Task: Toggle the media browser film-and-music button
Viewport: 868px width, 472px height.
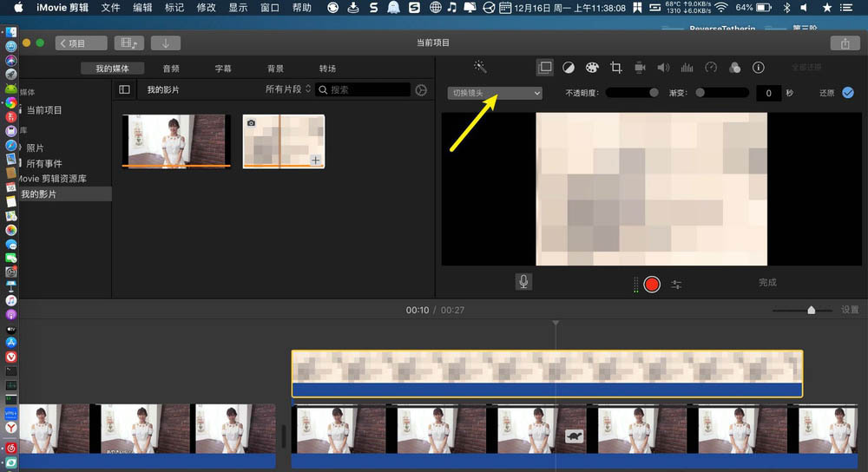Action: [x=129, y=43]
